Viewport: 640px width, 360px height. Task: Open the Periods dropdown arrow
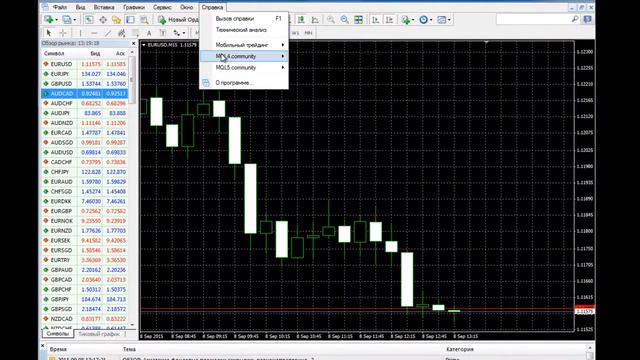pyautogui.click(x=431, y=20)
